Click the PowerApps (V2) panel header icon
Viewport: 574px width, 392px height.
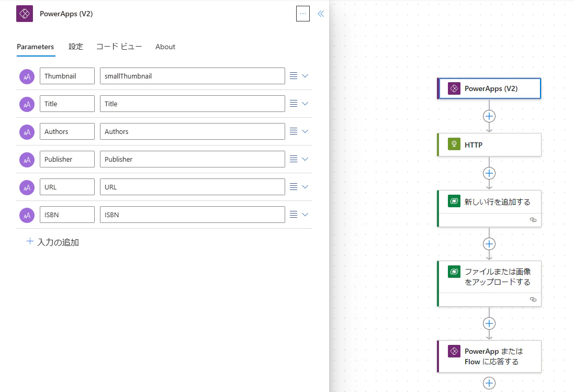click(25, 14)
